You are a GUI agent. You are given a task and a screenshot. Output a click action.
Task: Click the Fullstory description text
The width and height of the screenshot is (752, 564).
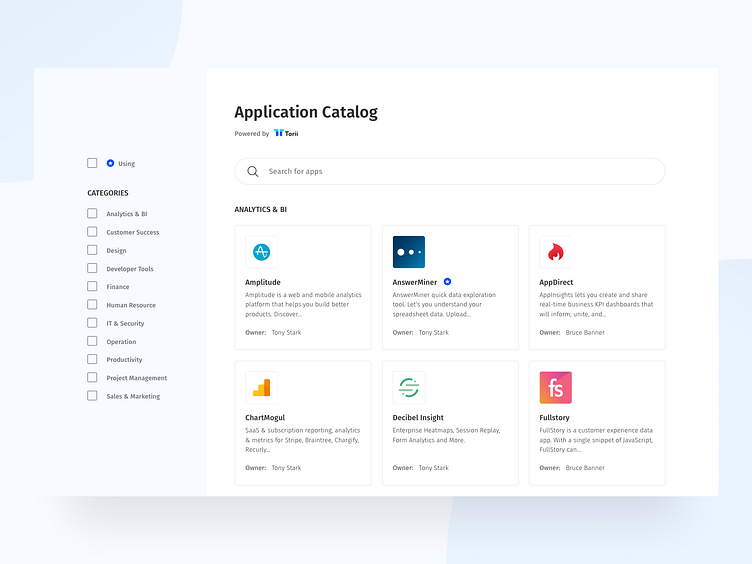596,440
